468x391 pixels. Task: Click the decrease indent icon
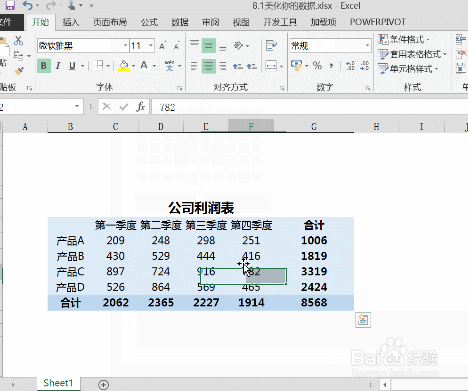pos(238,66)
